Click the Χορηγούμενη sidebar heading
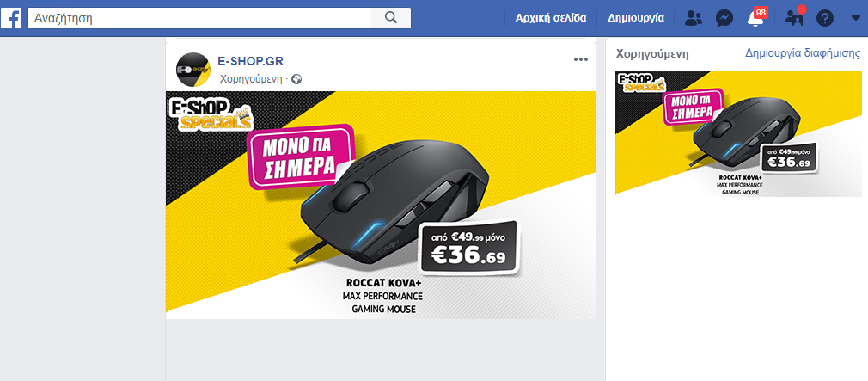The width and height of the screenshot is (868, 381). click(652, 54)
